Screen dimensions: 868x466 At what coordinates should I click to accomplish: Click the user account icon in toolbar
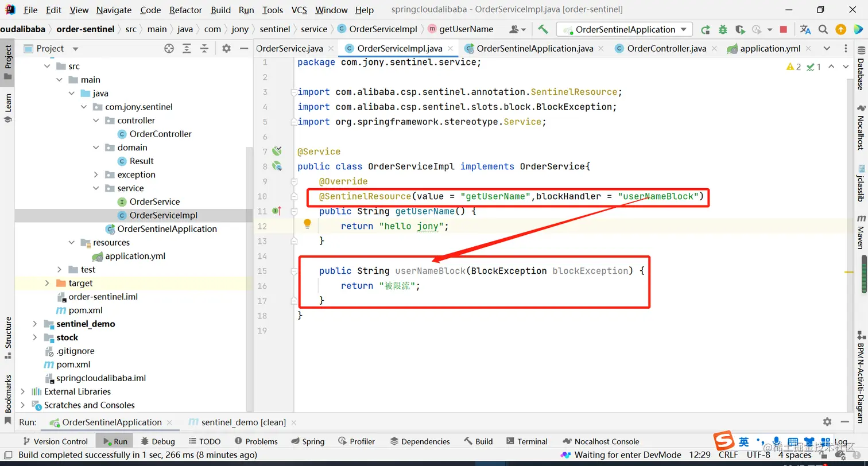click(x=517, y=29)
